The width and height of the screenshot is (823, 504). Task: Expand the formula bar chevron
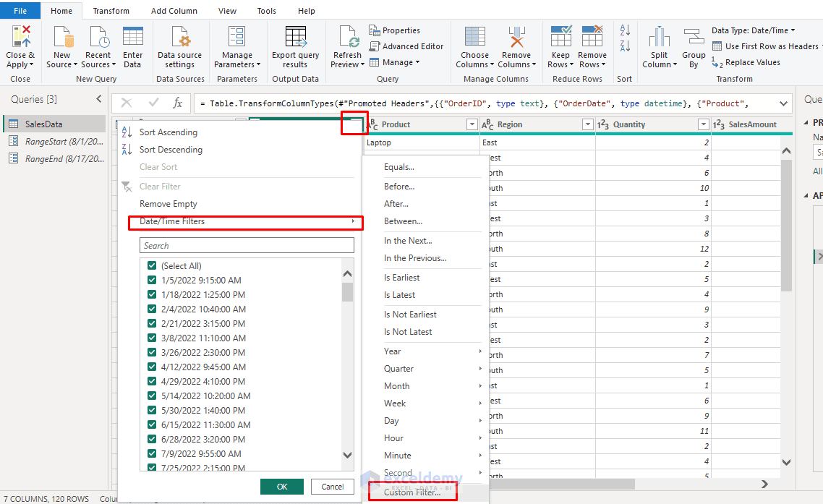click(784, 103)
